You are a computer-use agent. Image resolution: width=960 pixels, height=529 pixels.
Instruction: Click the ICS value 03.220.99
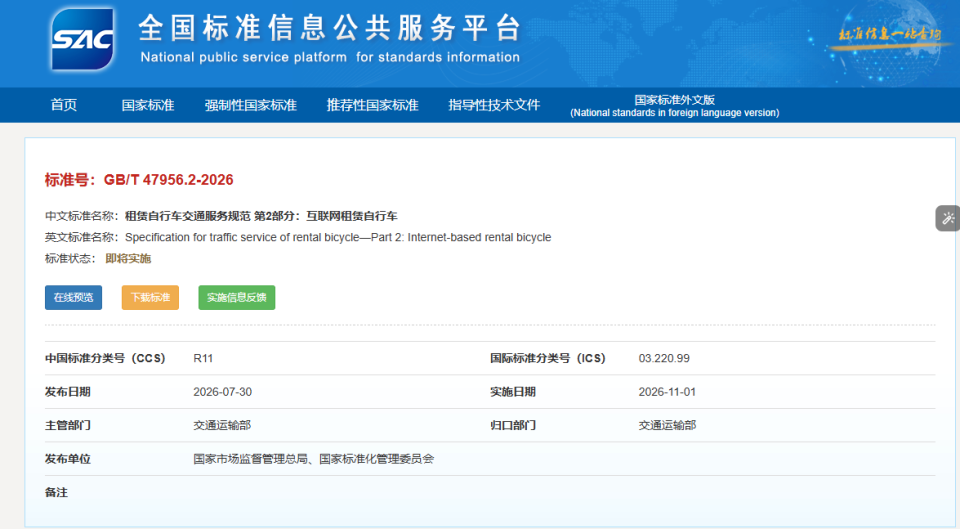(x=664, y=359)
